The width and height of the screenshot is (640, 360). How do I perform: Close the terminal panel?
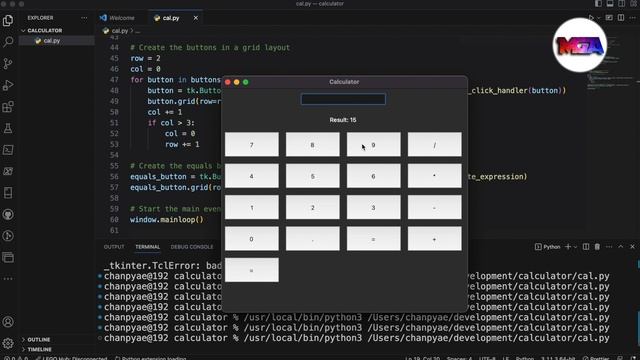pos(633,247)
